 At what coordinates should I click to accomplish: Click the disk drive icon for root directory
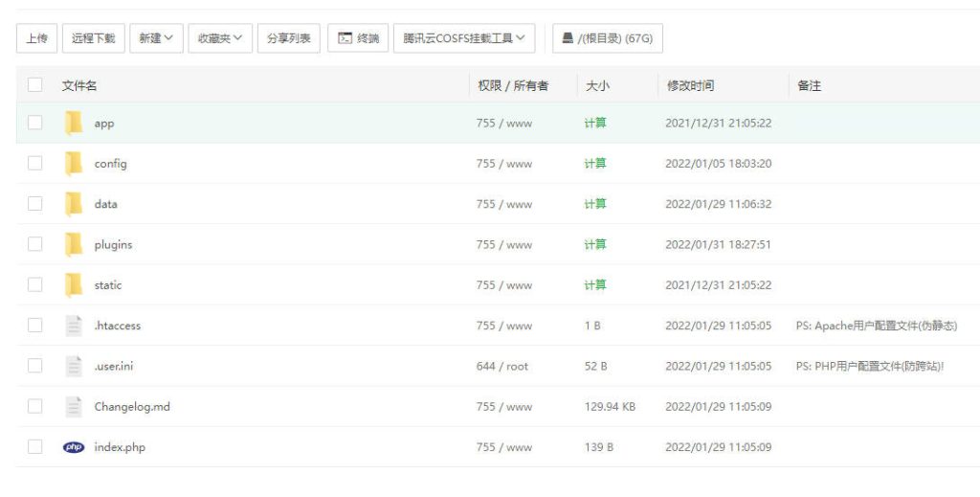click(x=568, y=38)
